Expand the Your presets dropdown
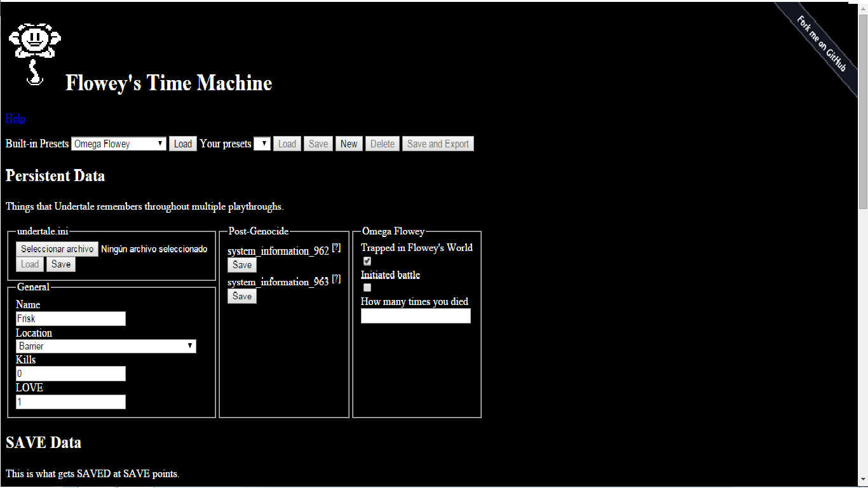 click(262, 144)
